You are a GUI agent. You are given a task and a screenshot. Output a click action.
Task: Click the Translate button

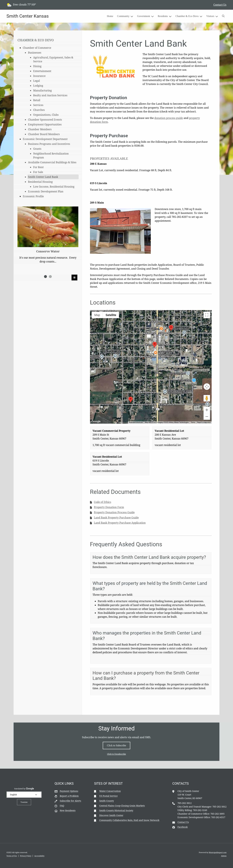(x=24, y=802)
